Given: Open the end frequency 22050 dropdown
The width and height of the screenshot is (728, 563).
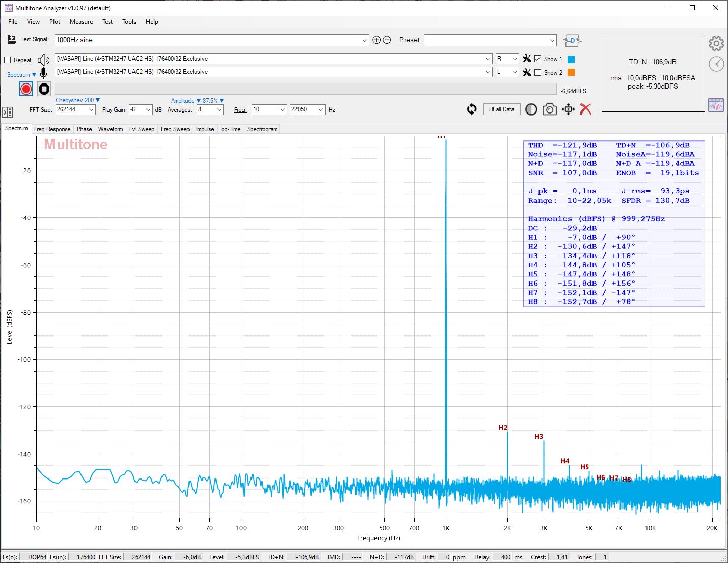Looking at the screenshot, I should click(x=321, y=109).
